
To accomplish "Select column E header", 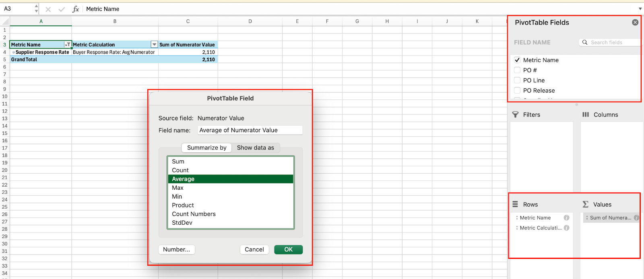I will [297, 21].
